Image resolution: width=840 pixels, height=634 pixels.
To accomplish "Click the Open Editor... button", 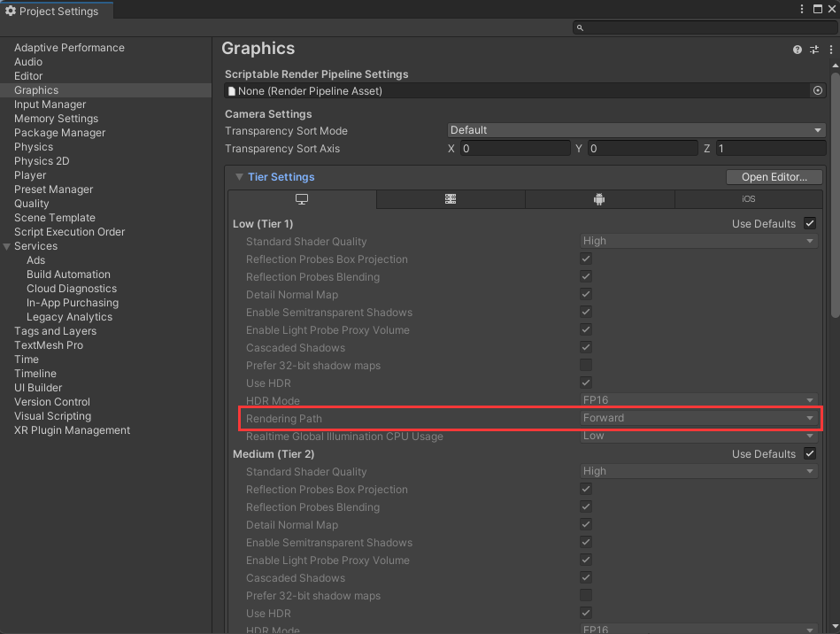I will pos(774,177).
